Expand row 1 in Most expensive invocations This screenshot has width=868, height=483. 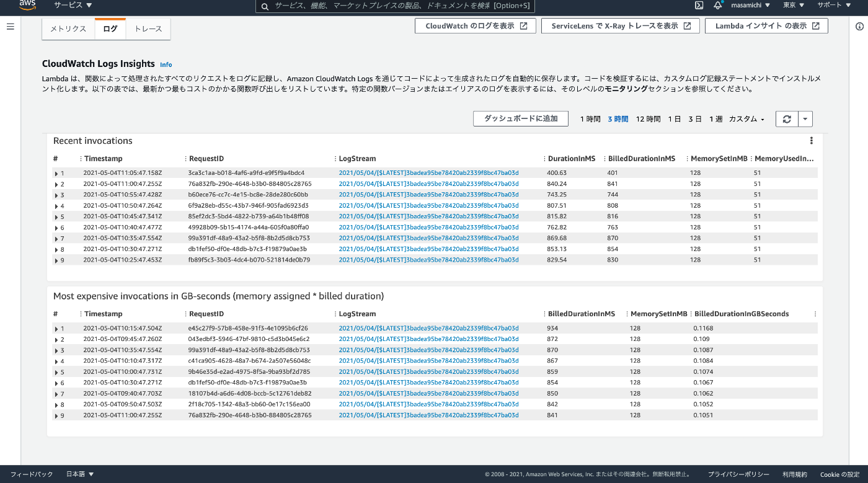(x=56, y=329)
